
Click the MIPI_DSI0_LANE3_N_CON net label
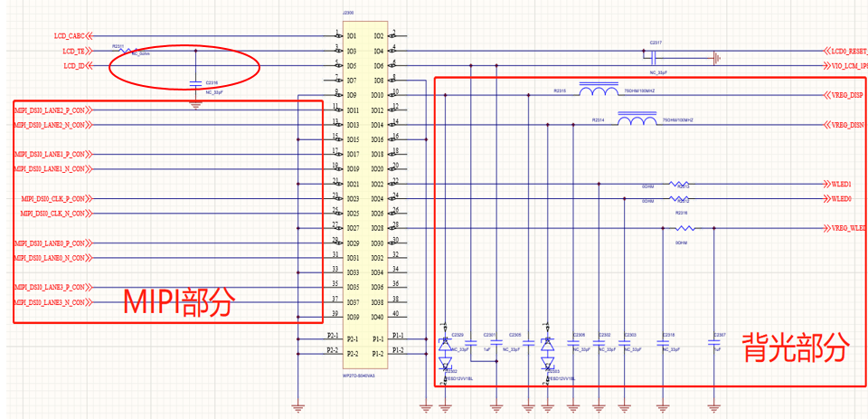tap(50, 302)
